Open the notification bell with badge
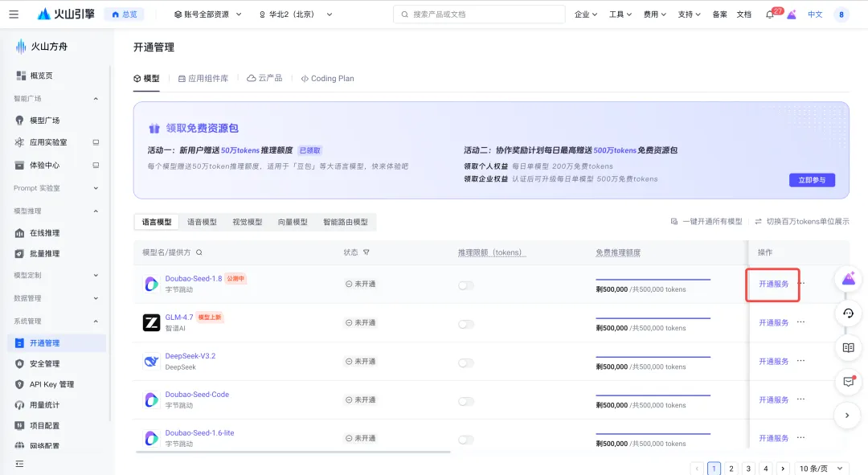The height and width of the screenshot is (475, 868). pos(769,14)
